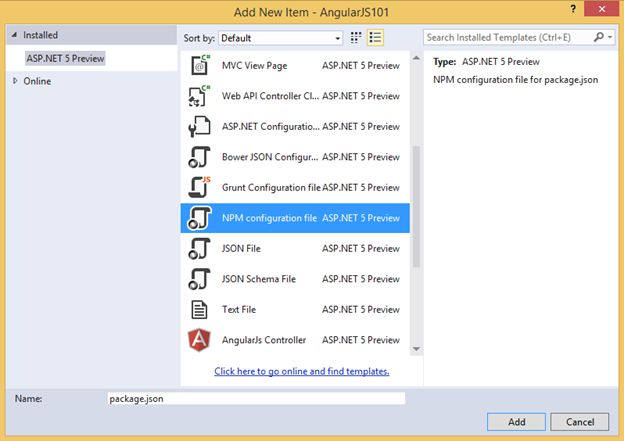
Task: Select the 'Bower JSON Configur...' row text
Action: (x=270, y=157)
